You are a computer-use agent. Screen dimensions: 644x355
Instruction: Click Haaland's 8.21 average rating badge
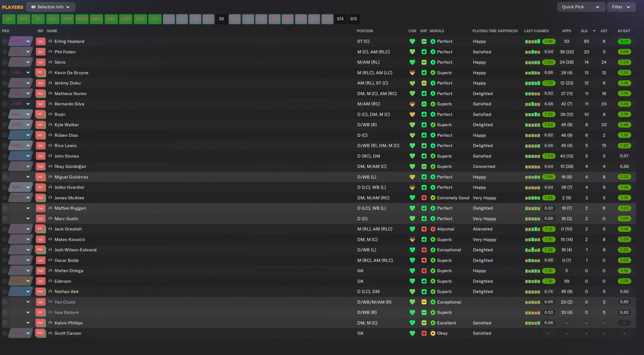[624, 41]
